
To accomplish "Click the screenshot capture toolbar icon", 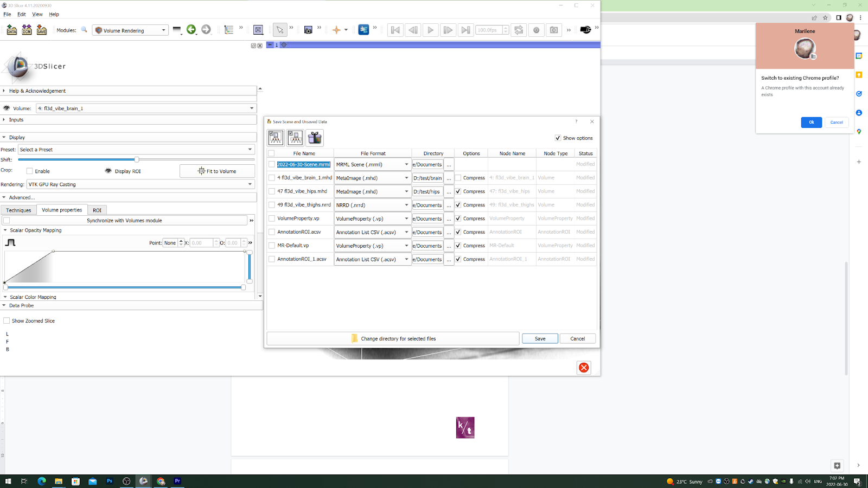I will (308, 30).
